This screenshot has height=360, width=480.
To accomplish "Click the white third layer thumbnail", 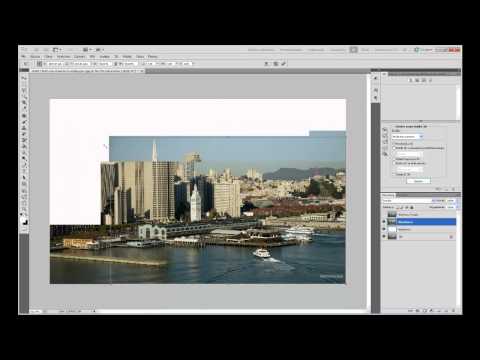I will pyautogui.click(x=392, y=229).
